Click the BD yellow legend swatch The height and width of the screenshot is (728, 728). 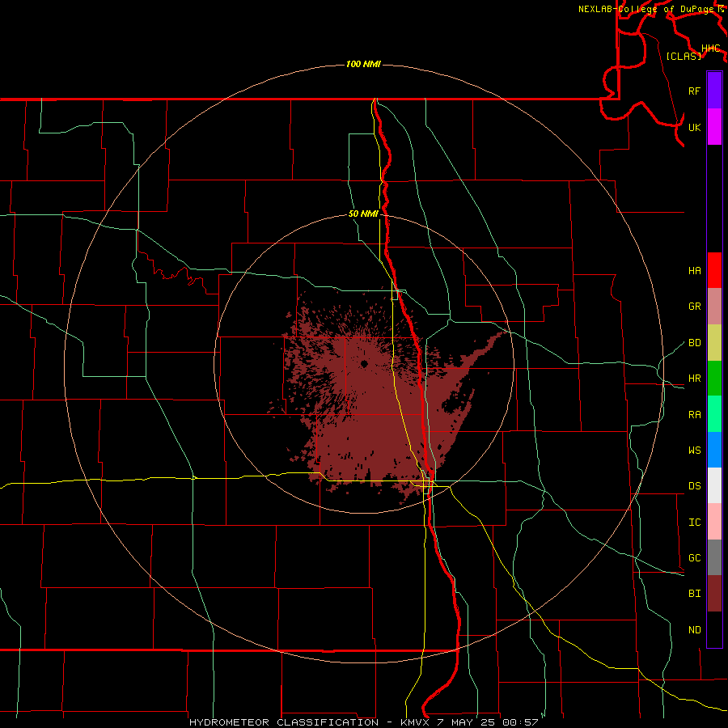pyautogui.click(x=714, y=343)
